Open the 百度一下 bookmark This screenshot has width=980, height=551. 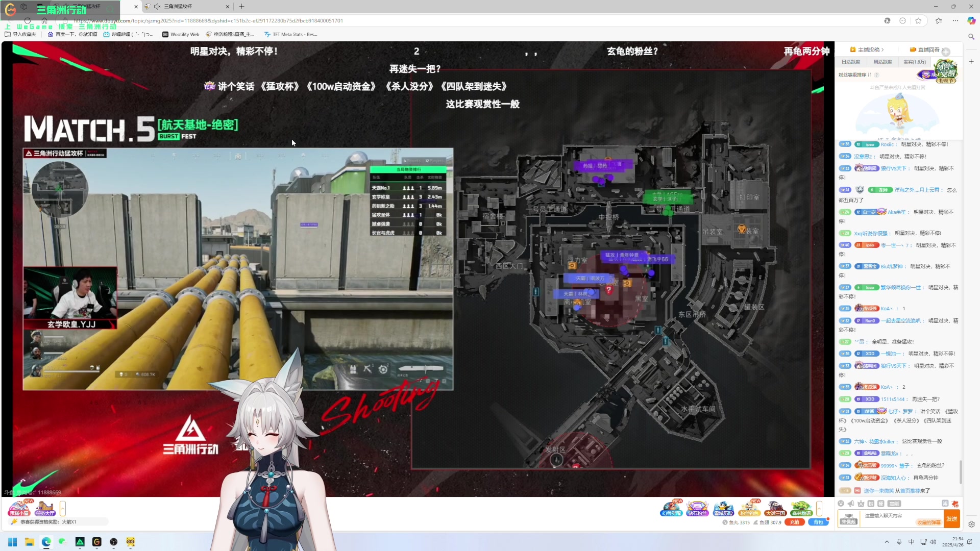point(72,35)
